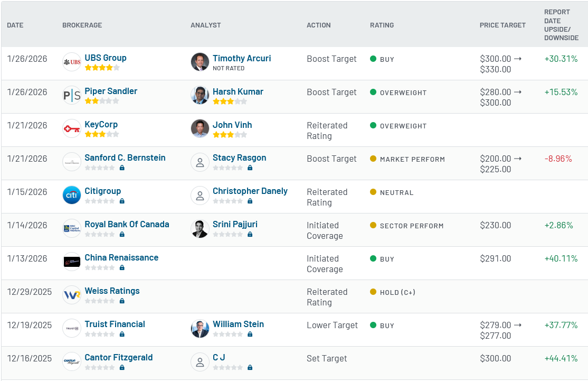Click lock icon under Citigroup brokerage
Image resolution: width=588 pixels, height=381 pixels.
(x=122, y=201)
